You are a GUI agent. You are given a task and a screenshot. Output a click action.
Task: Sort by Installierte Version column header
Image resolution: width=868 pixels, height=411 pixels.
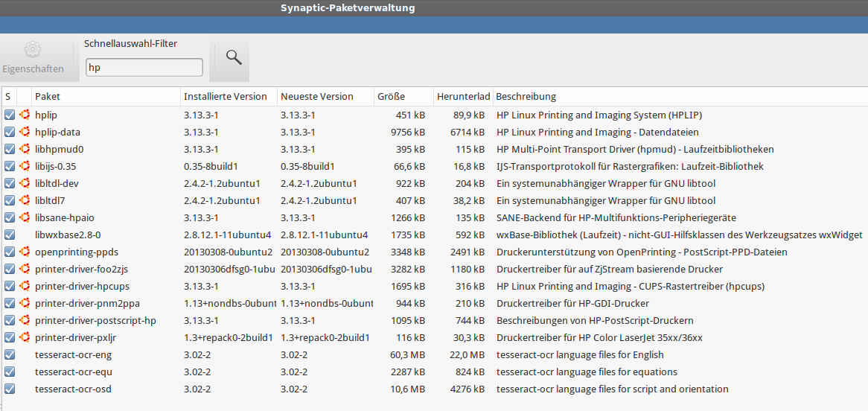pos(229,97)
